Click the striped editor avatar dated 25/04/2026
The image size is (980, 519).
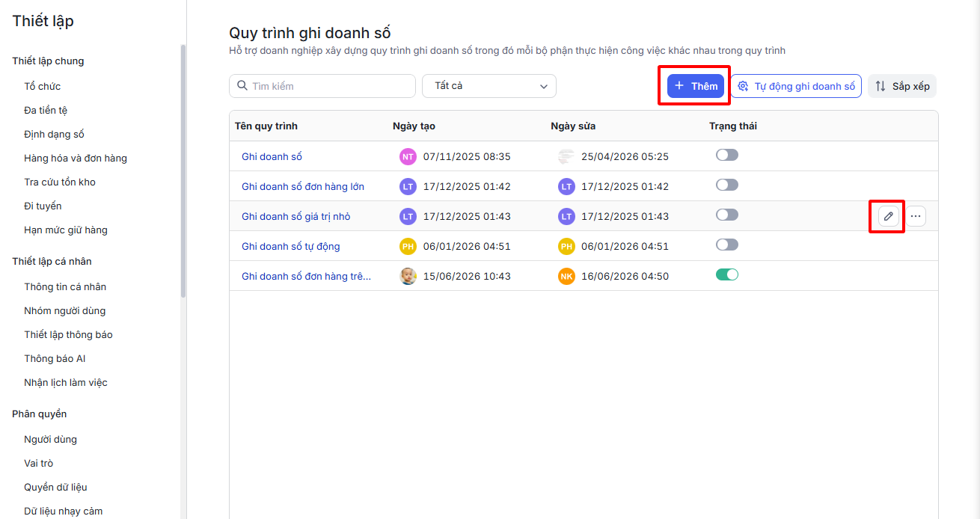click(566, 156)
